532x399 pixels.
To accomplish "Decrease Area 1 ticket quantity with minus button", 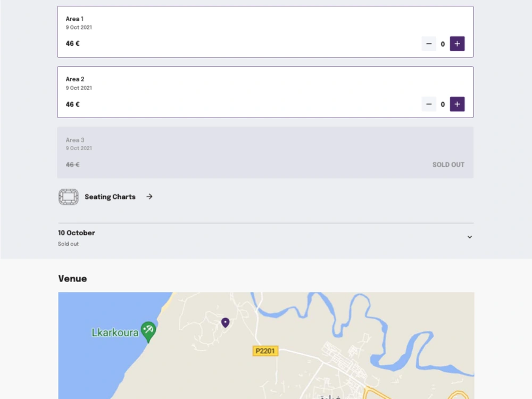I will 429,44.
